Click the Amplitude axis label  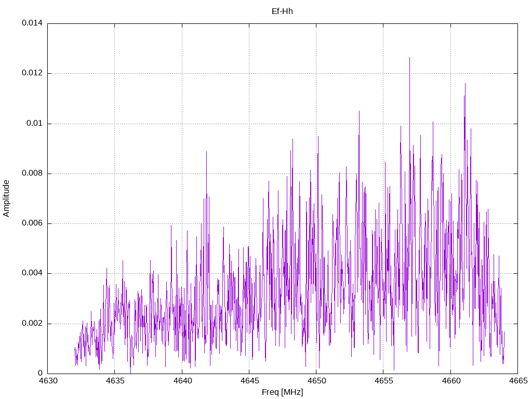point(6,198)
